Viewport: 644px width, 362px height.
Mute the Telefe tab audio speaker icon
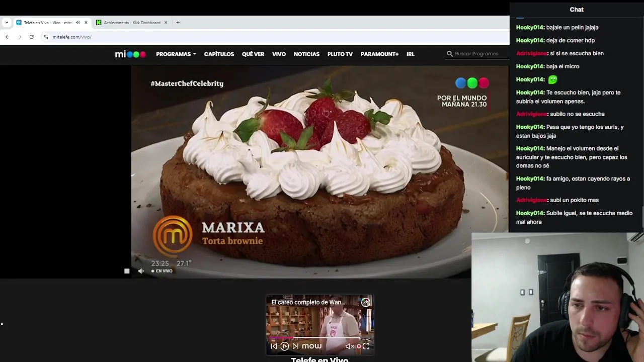pyautogui.click(x=77, y=23)
